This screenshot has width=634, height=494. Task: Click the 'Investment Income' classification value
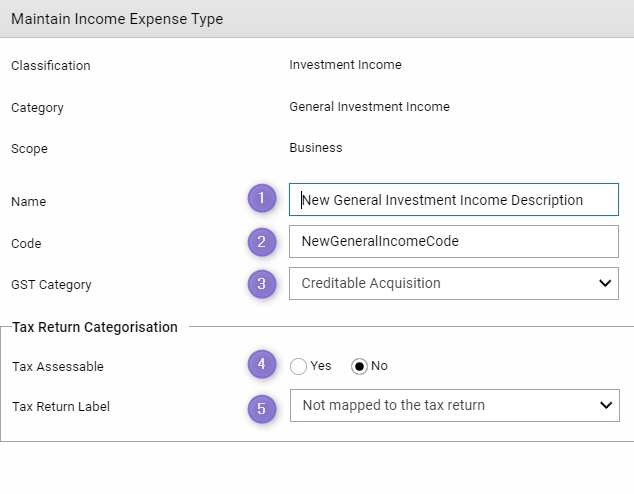tap(345, 65)
